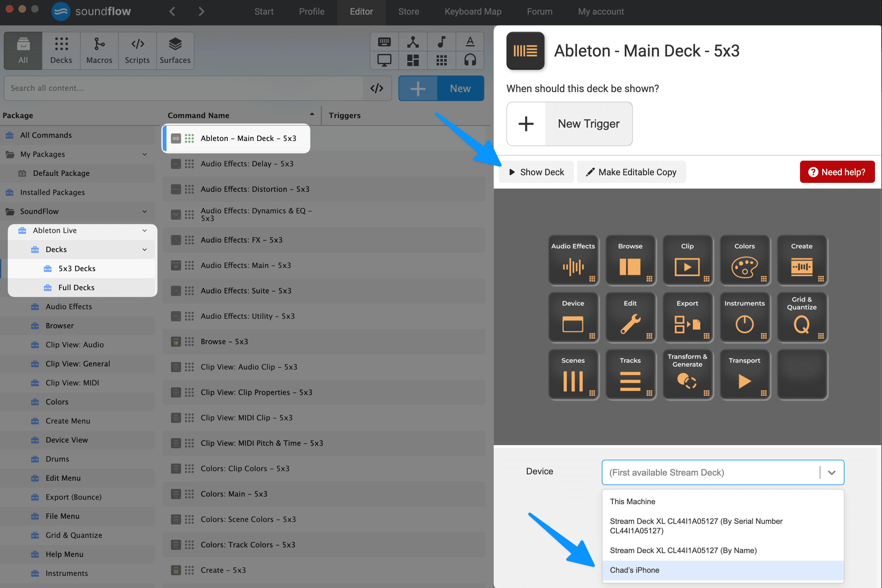Show all content with All filter
Viewport: 882px width, 588px height.
(x=23, y=50)
